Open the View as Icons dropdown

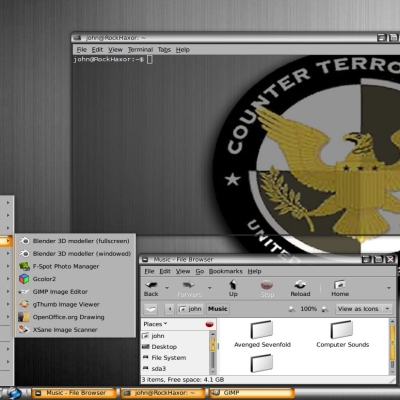click(364, 309)
